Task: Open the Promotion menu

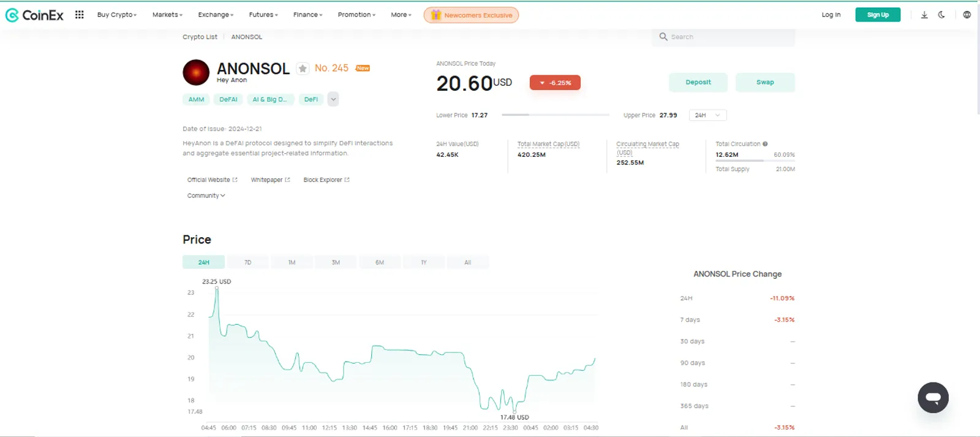Action: click(356, 15)
